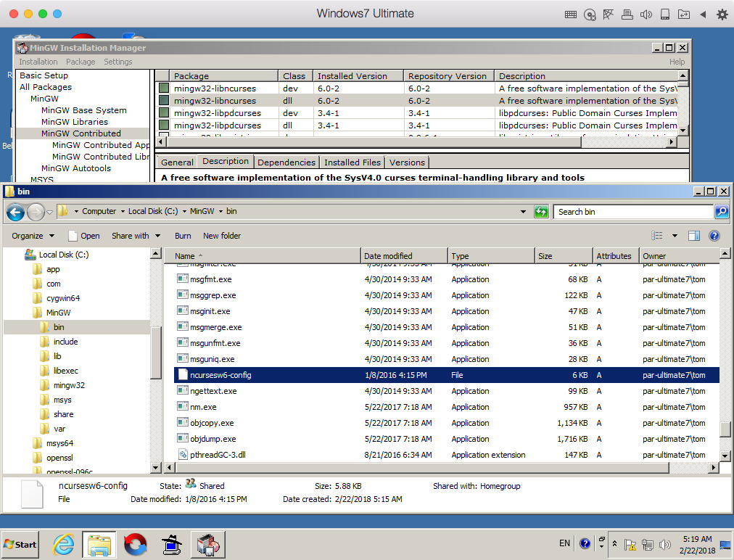Select the msgmerge.exe file row
This screenshot has width=734, height=560.
tap(447, 327)
